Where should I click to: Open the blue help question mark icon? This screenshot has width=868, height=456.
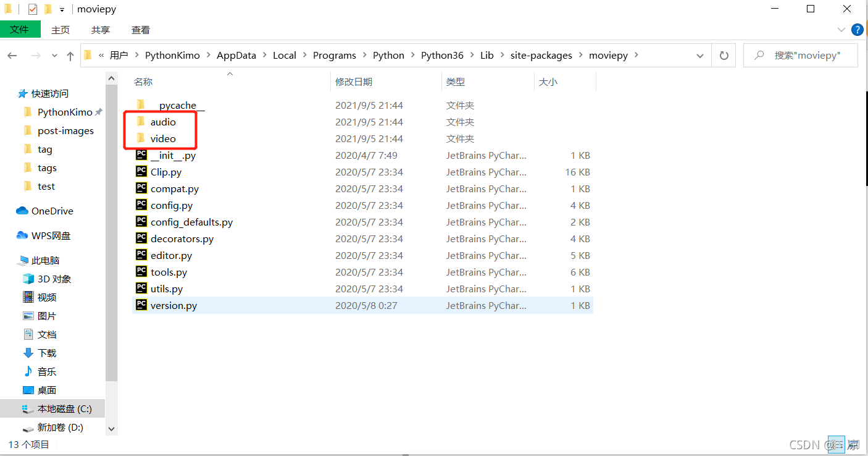coord(857,30)
